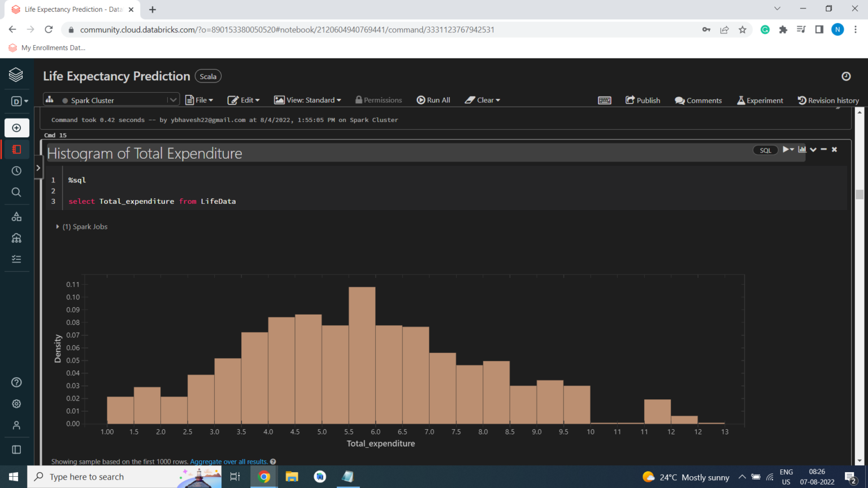Open the Jobs checklist icon in sidebar
The image size is (868, 488).
click(16, 259)
